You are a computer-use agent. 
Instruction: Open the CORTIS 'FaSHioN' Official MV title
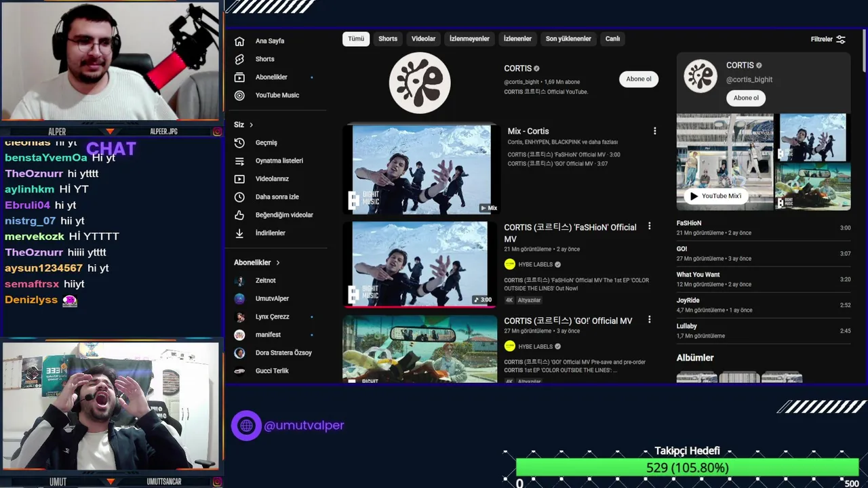pos(570,232)
